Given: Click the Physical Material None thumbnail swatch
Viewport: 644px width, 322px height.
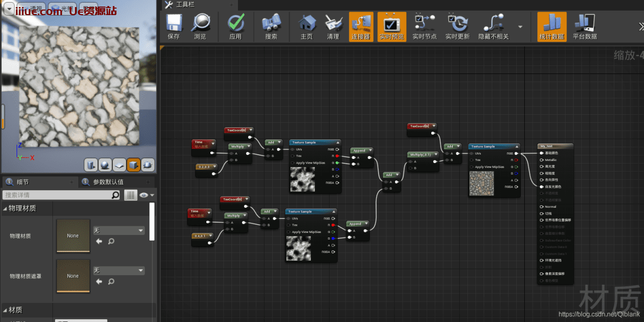Looking at the screenshot, I should 73,235.
